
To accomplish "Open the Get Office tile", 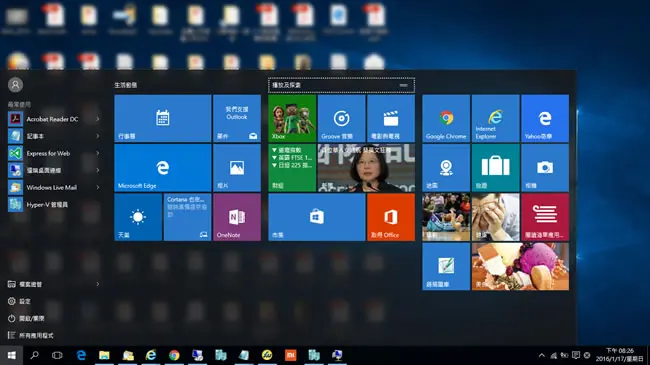I will (x=390, y=217).
